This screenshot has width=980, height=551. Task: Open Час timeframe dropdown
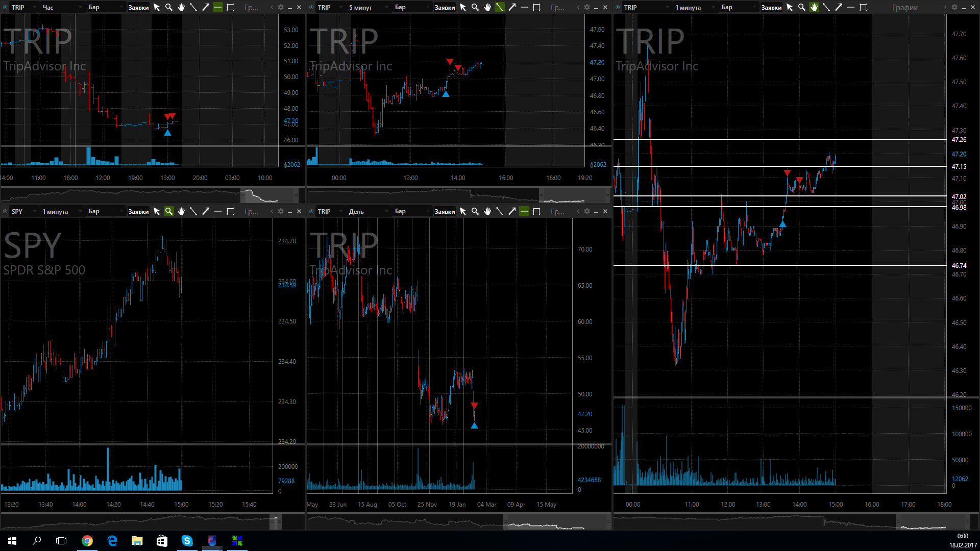[62, 7]
